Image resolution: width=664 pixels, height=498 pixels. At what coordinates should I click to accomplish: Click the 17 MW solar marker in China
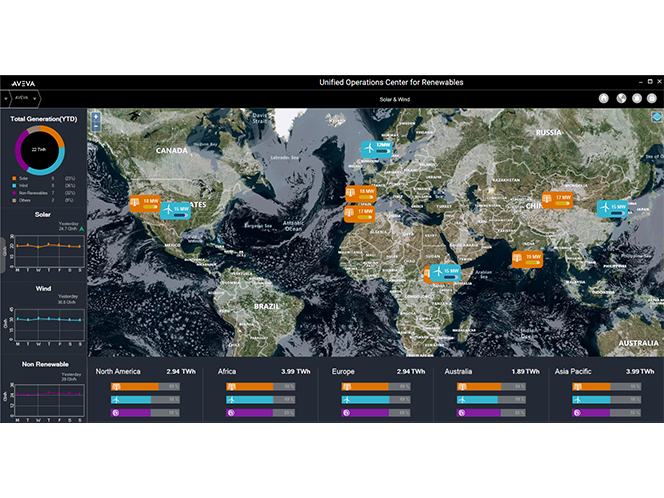(x=557, y=199)
